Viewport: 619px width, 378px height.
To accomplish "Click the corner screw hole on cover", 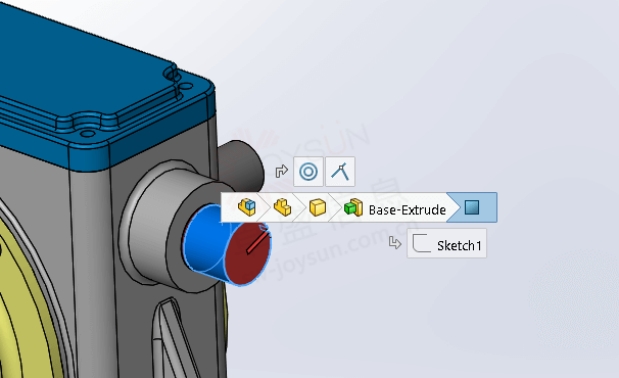I will pyautogui.click(x=87, y=133).
